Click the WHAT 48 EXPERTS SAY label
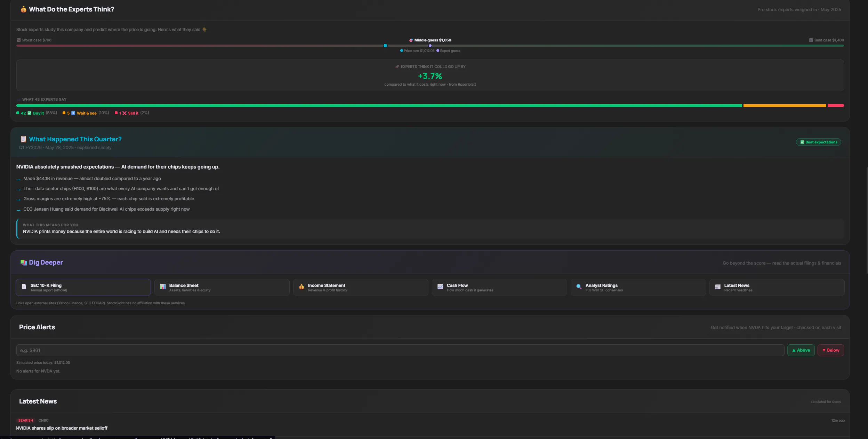Viewport: 868px width, 439px height. [x=44, y=100]
